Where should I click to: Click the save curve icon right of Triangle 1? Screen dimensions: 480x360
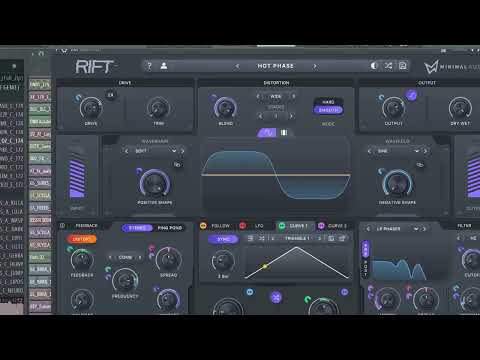331,238
